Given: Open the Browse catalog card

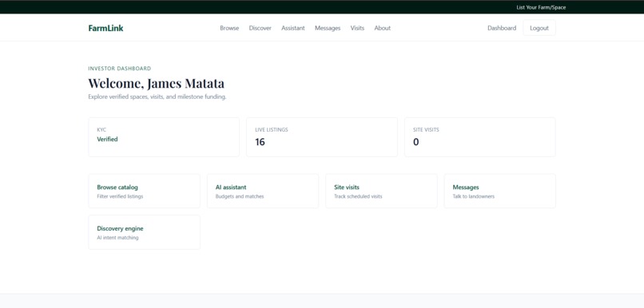Looking at the screenshot, I should (144, 192).
